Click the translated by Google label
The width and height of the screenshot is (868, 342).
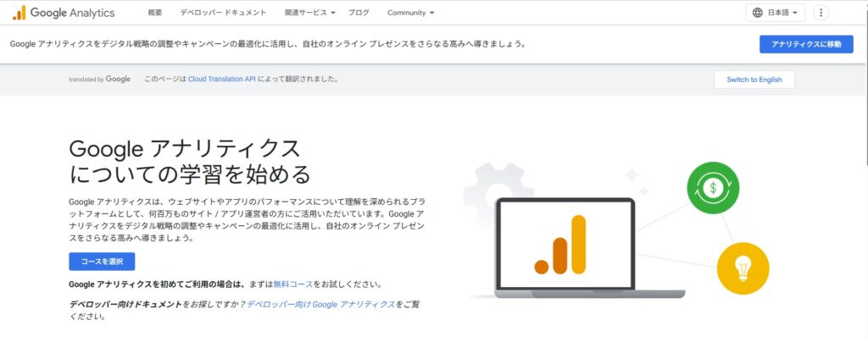click(100, 80)
